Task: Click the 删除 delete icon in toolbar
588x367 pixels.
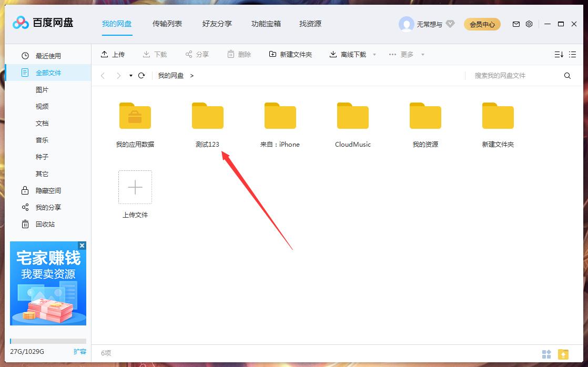Action: click(x=230, y=54)
